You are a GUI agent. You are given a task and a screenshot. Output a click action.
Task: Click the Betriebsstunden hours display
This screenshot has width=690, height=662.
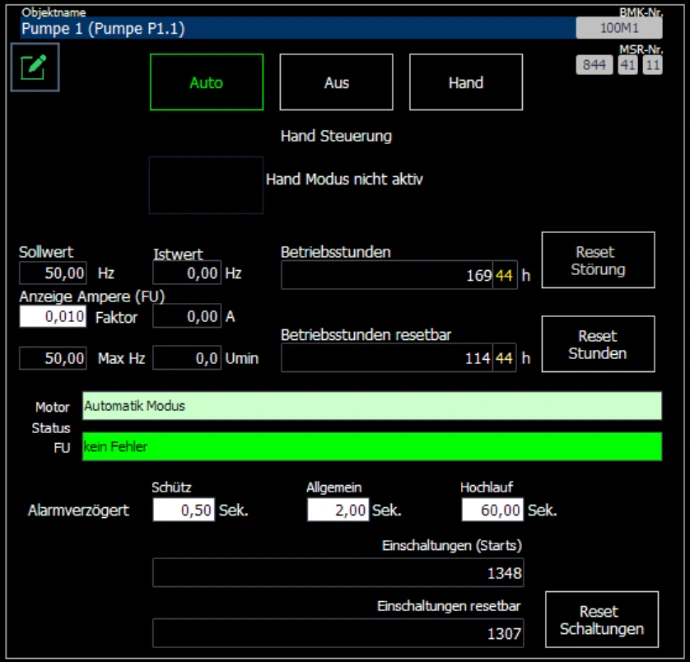(x=399, y=275)
